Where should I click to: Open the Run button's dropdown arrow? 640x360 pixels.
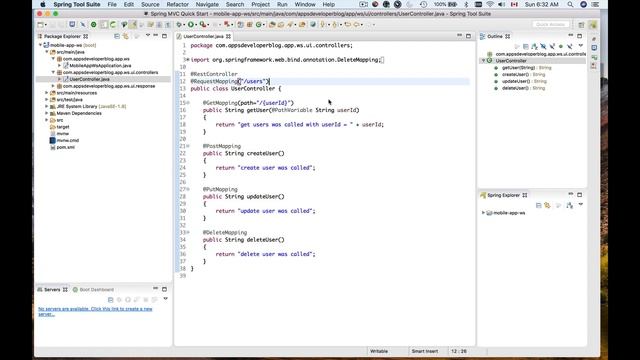tap(196, 25)
